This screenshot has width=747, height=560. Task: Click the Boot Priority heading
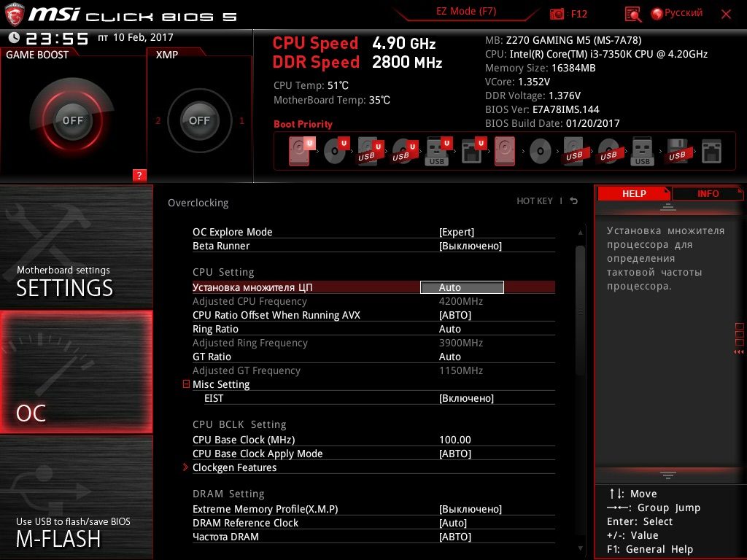tap(303, 124)
